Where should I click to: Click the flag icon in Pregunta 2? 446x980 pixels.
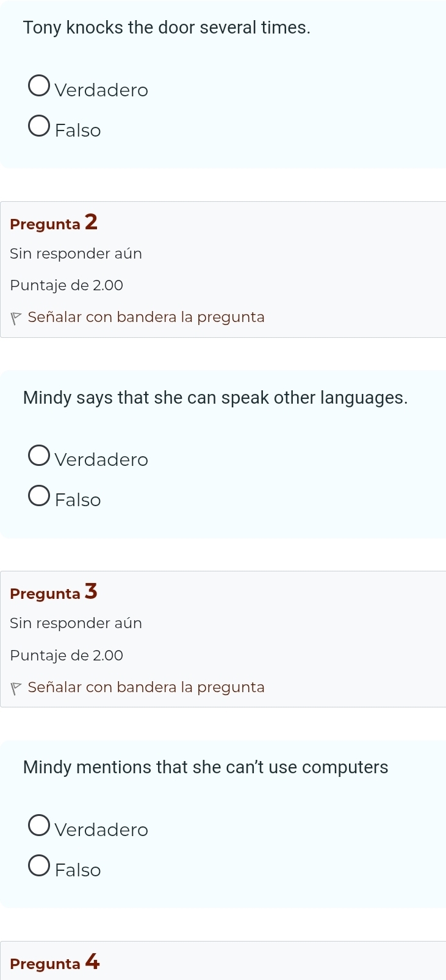pos(16,318)
